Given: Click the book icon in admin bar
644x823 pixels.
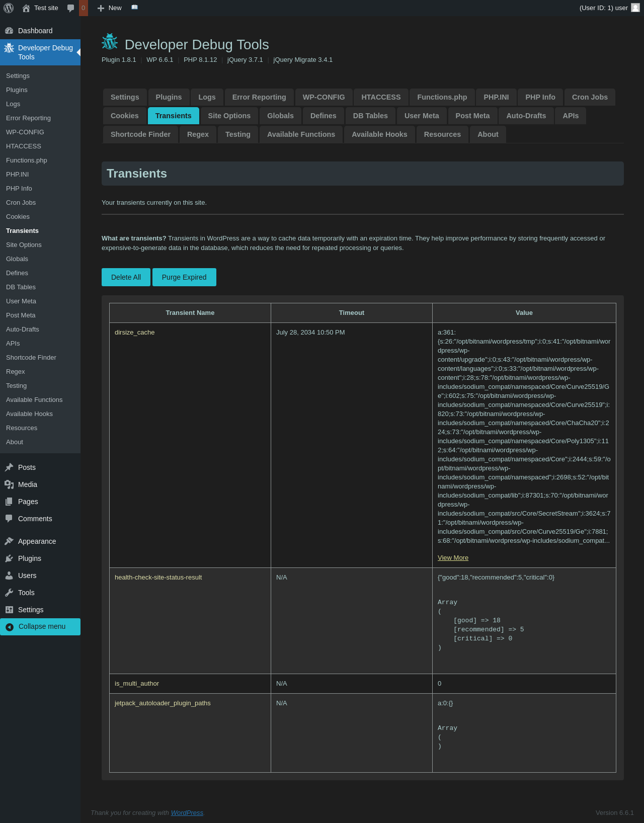Looking at the screenshot, I should [x=134, y=8].
